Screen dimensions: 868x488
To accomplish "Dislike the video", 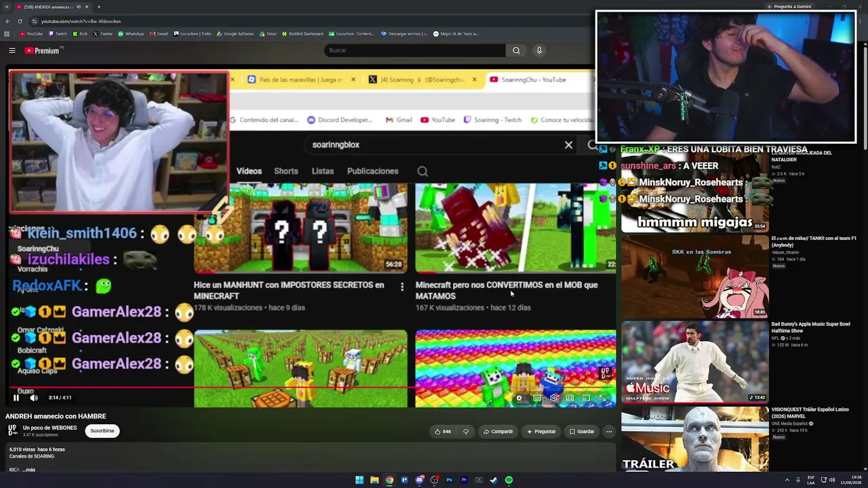I will tap(466, 431).
